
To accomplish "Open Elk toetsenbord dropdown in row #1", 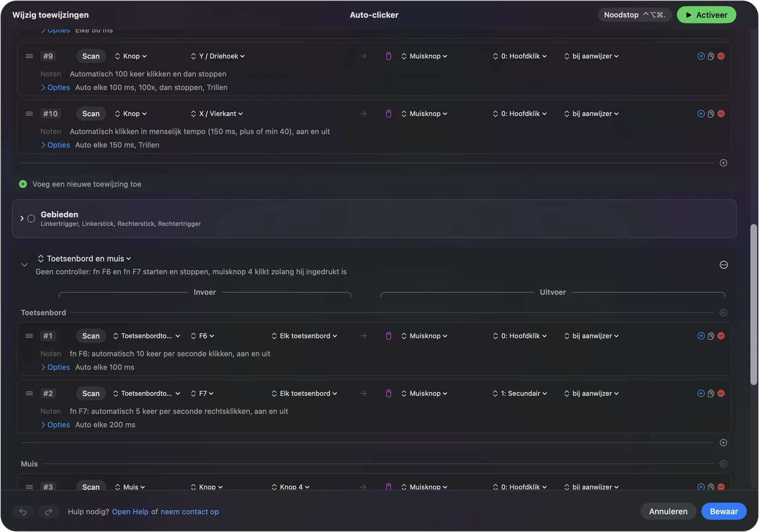I will (305, 336).
